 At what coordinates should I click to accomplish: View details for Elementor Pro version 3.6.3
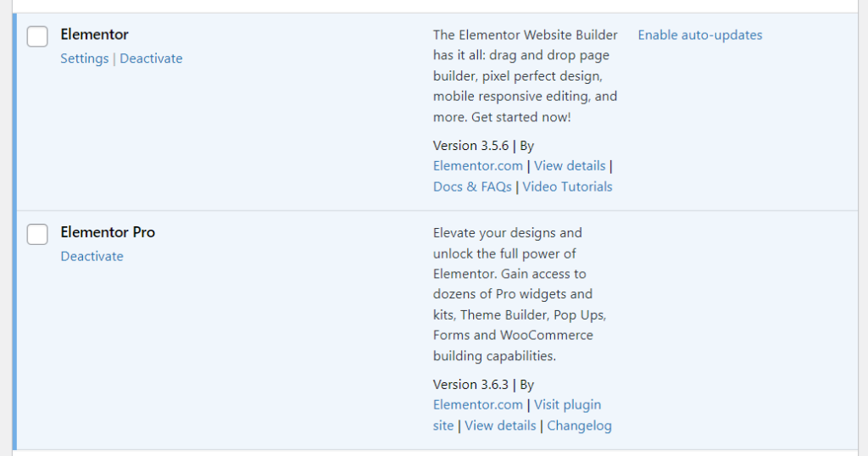coord(500,425)
